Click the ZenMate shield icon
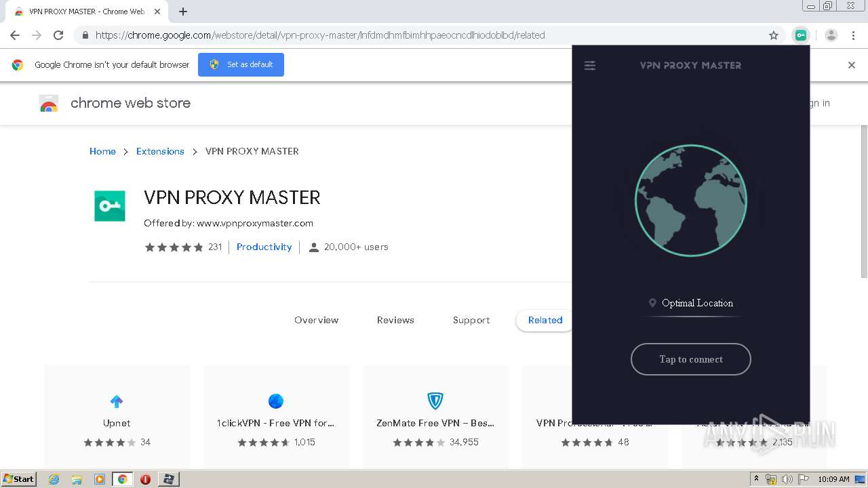Screen dimensions: 868x488 pyautogui.click(x=435, y=401)
